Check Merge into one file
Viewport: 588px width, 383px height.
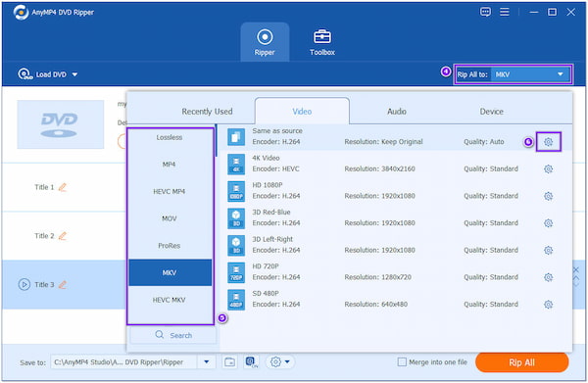point(402,362)
